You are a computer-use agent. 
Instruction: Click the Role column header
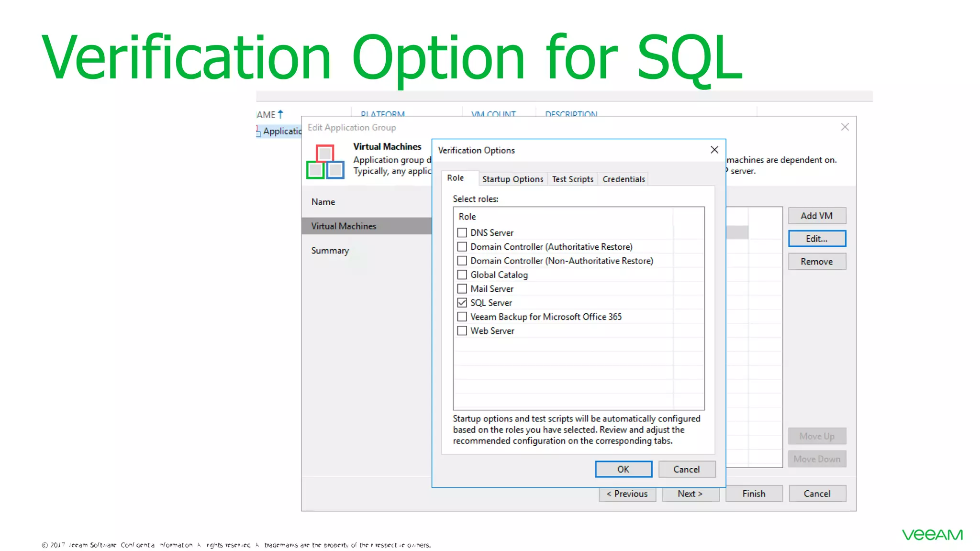point(563,217)
